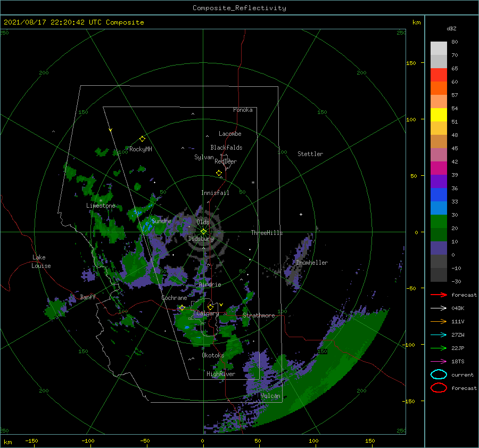This screenshot has width=479, height=448.
Task: Click the yellow radar-site diamond between Olds and Didsbury
Action: (203, 232)
